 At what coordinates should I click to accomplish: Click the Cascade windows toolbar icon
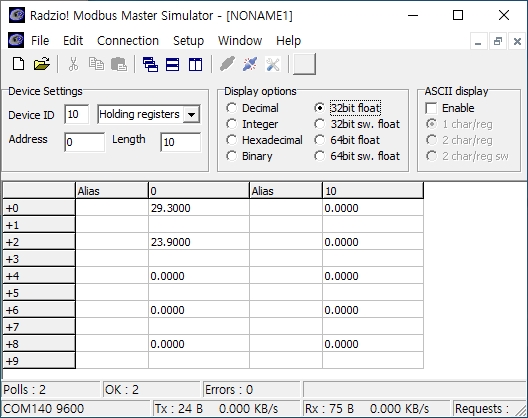[150, 64]
